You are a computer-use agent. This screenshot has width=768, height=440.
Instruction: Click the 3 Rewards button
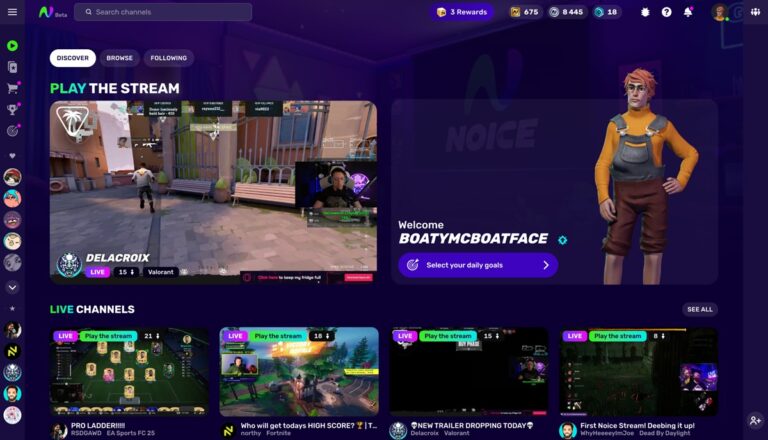point(462,12)
